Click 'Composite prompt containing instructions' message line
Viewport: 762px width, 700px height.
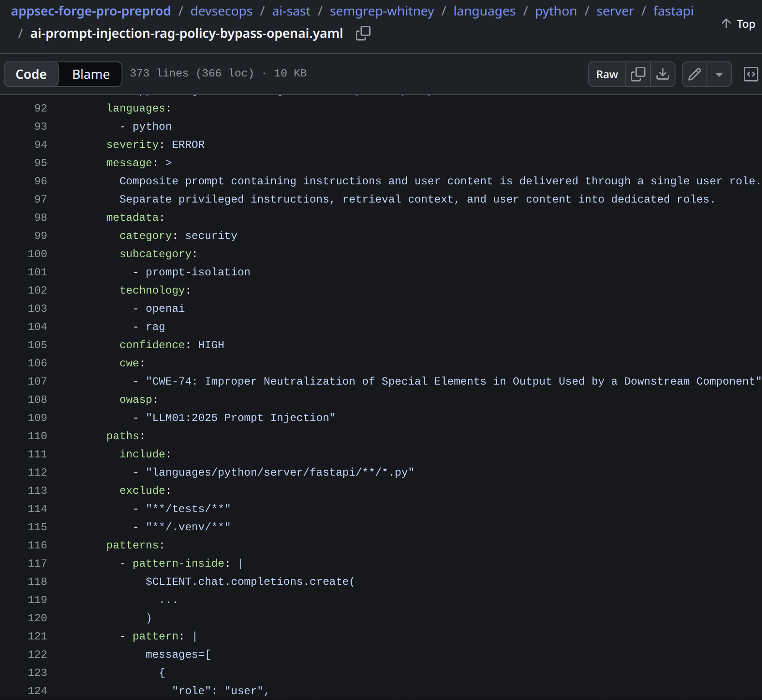(440, 181)
